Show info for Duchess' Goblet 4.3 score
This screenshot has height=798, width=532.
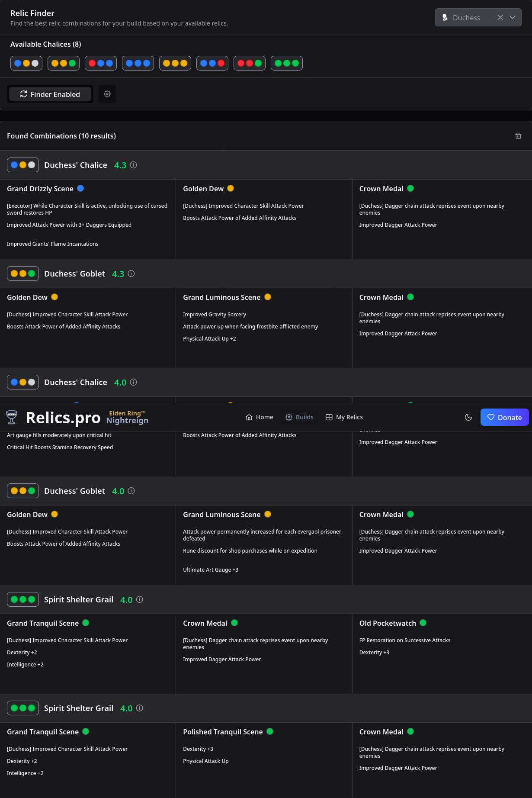coord(131,274)
